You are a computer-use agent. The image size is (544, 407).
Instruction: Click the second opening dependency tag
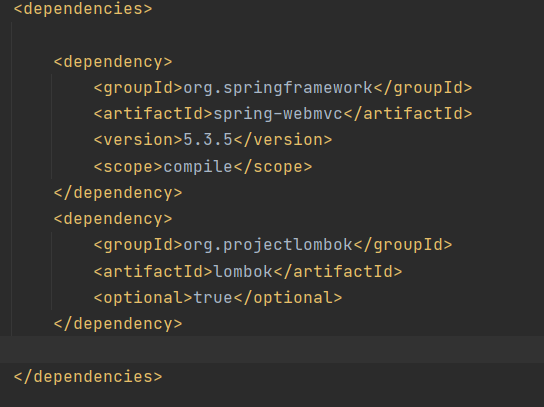113,219
